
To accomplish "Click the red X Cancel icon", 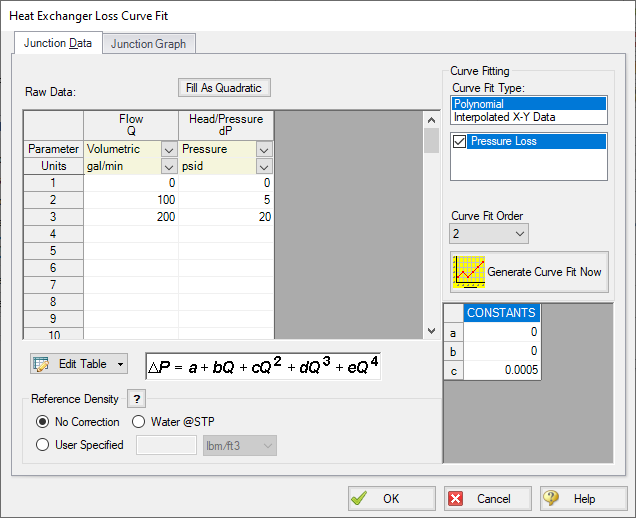I will pos(456,499).
